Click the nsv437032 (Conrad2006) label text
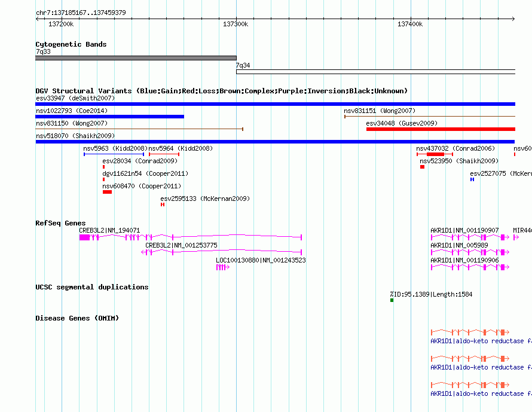The height and width of the screenshot is (412, 532). 455,149
